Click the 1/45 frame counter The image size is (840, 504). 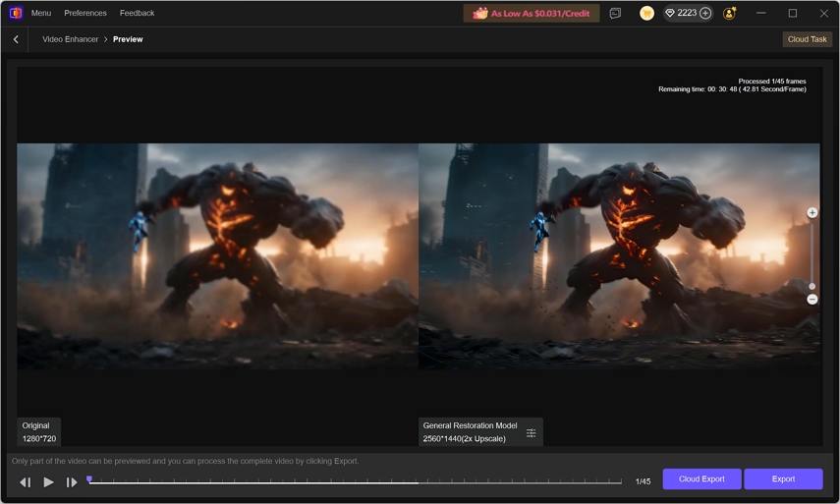point(643,481)
